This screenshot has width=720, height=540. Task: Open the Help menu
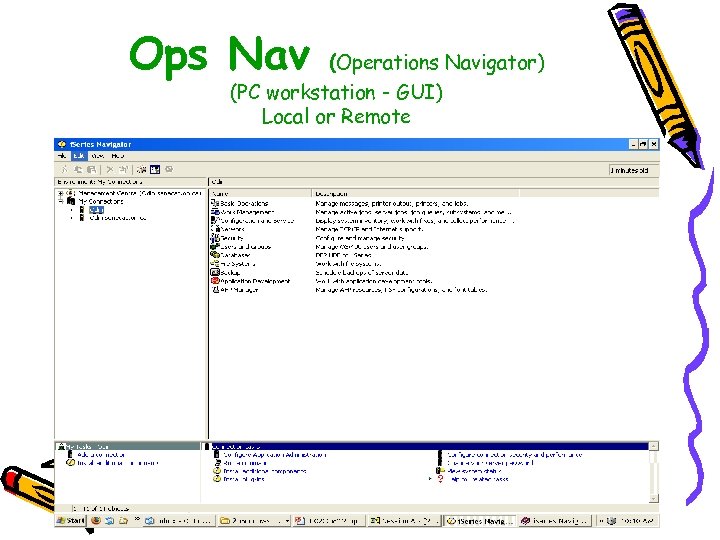(x=118, y=156)
